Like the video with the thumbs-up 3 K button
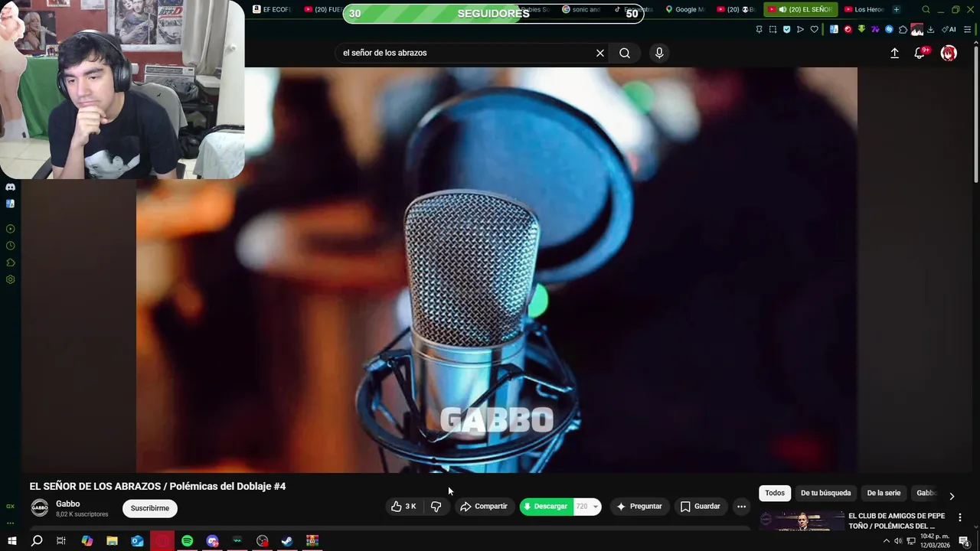Screen dimensions: 980x551 coord(403,507)
